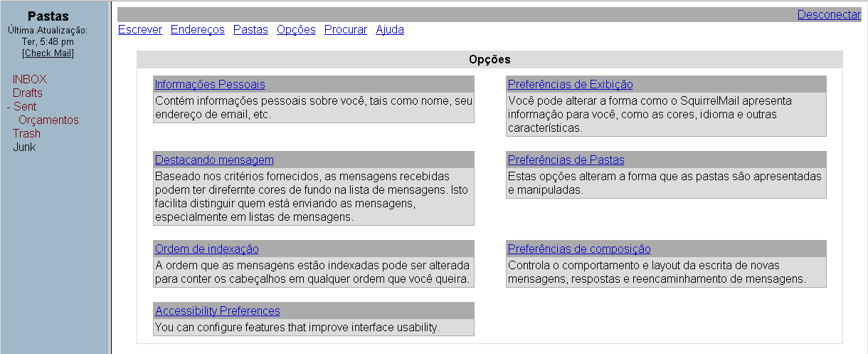Click Desconectar to sign out
This screenshot has width=868, height=354.
tap(829, 15)
